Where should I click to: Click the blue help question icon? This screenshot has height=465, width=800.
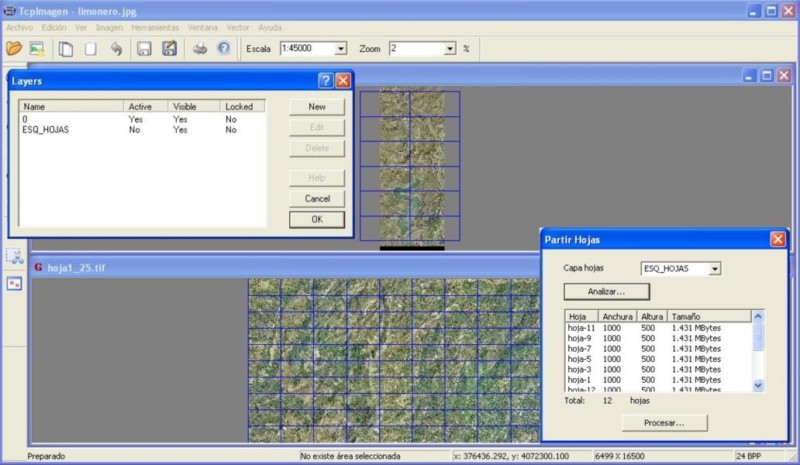click(223, 48)
